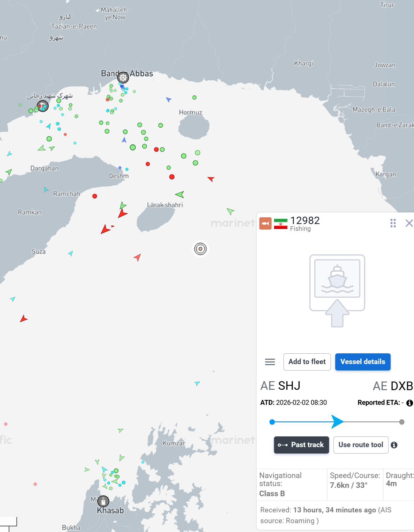Select blue arrow vessel northwest of Hormuz label
This screenshot has height=532, width=414.
[x=168, y=99]
